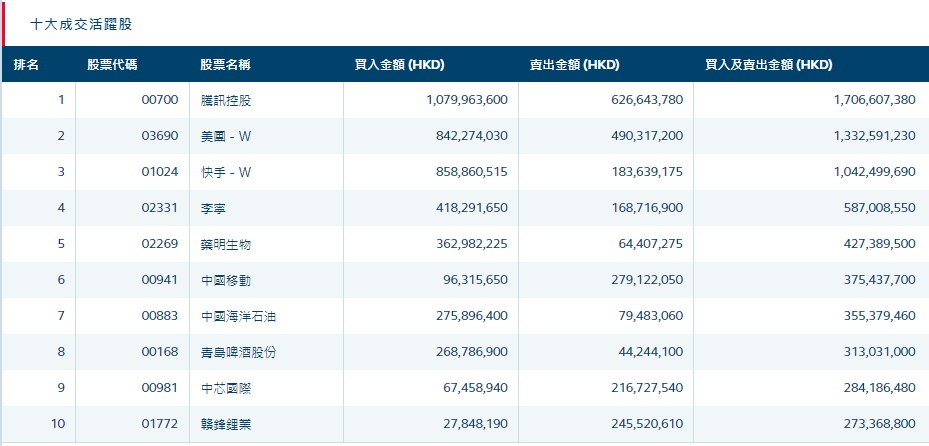Viewport: 929px width, 446px height.
Task: Click stock code 01024
Action: click(160, 172)
